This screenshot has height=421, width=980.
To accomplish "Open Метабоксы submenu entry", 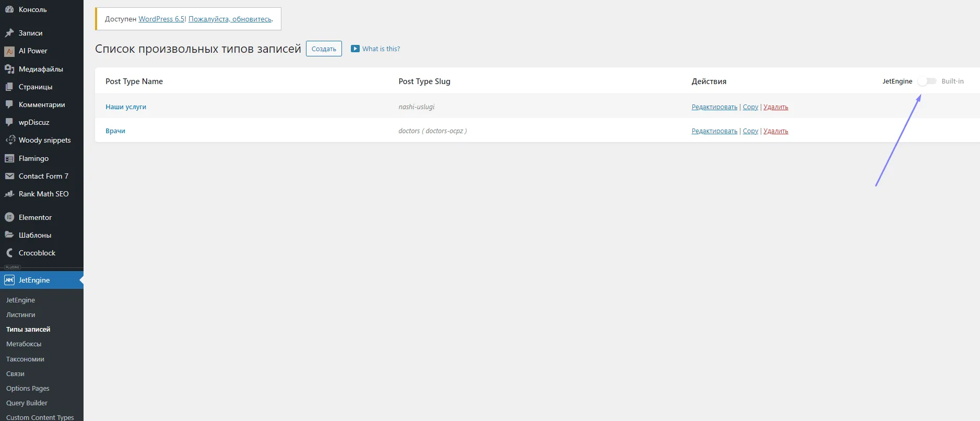I will (23, 344).
